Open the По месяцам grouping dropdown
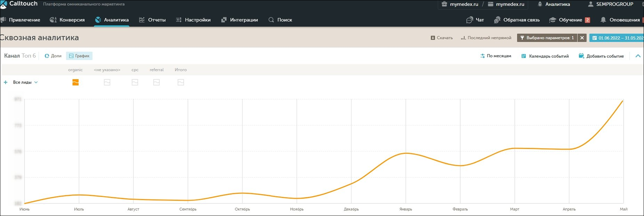 pyautogui.click(x=496, y=56)
